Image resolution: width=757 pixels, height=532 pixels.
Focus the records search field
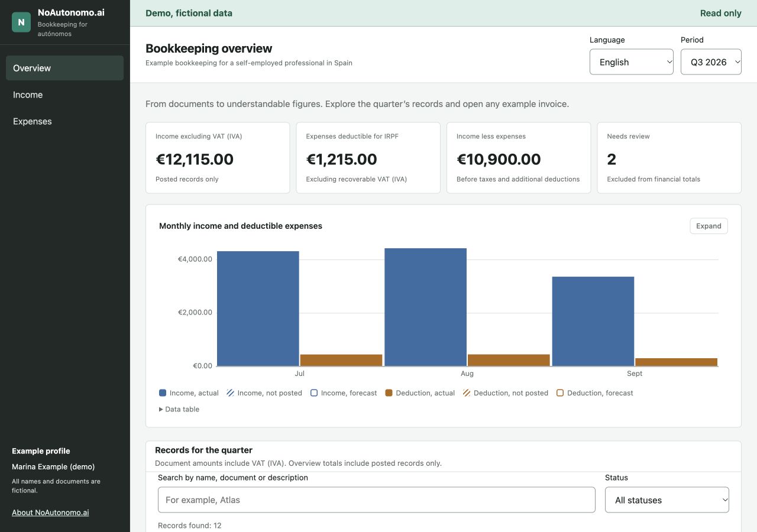(376, 500)
